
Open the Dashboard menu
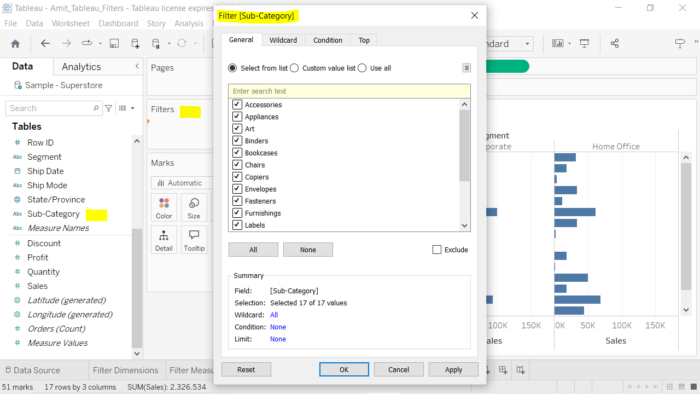(x=118, y=23)
